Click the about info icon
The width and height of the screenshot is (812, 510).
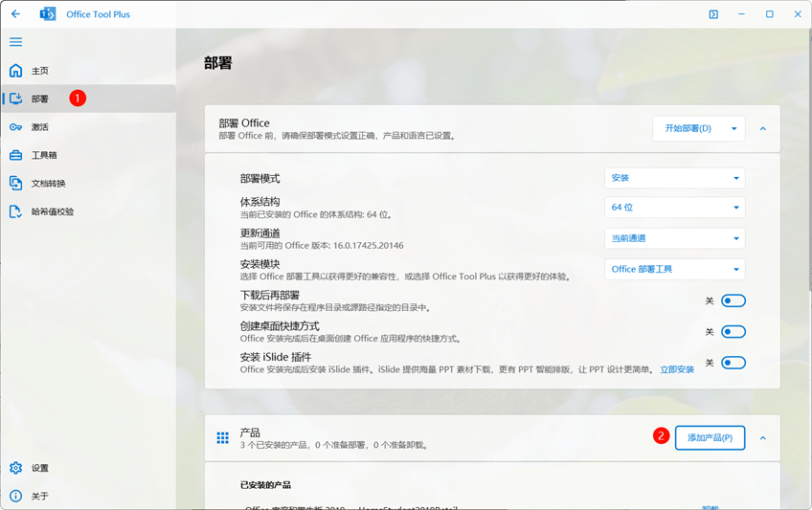coord(16,496)
